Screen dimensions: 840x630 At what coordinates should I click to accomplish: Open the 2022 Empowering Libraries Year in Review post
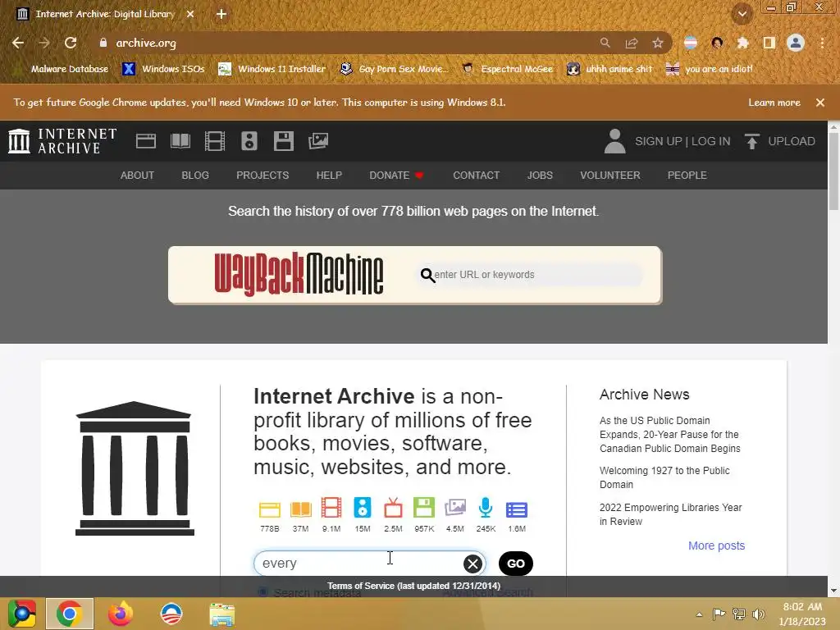click(x=671, y=514)
